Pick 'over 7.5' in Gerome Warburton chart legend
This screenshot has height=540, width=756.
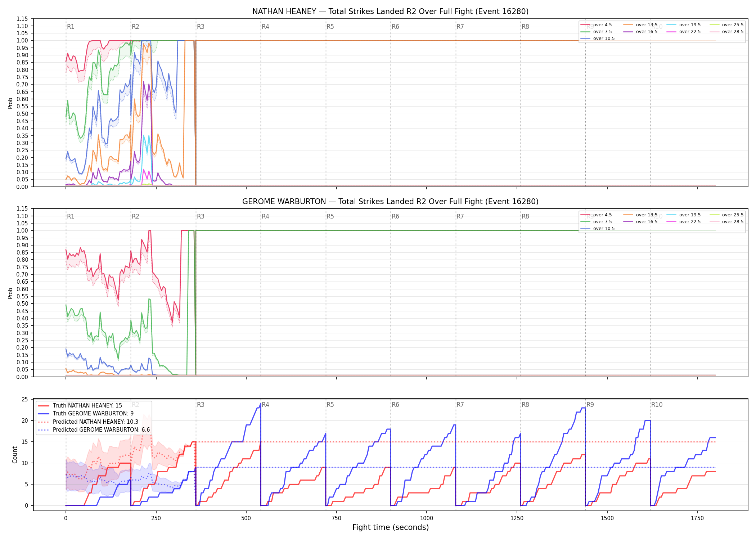click(x=596, y=222)
